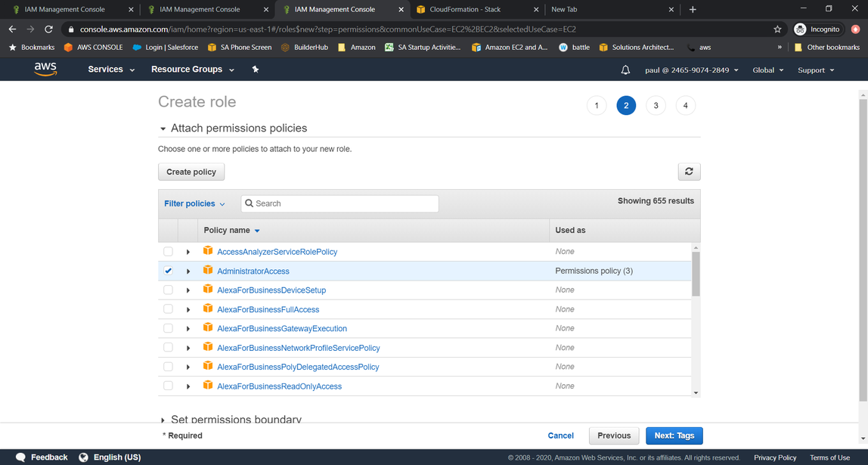Open the pin shortcuts star icon in AWS nav
The image size is (868, 465).
pos(256,70)
